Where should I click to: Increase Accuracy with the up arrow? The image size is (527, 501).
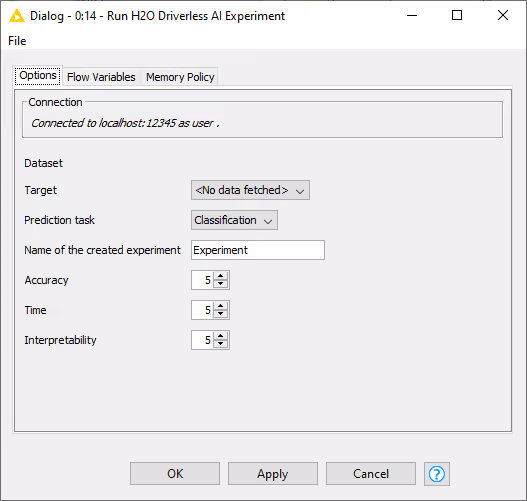220,276
